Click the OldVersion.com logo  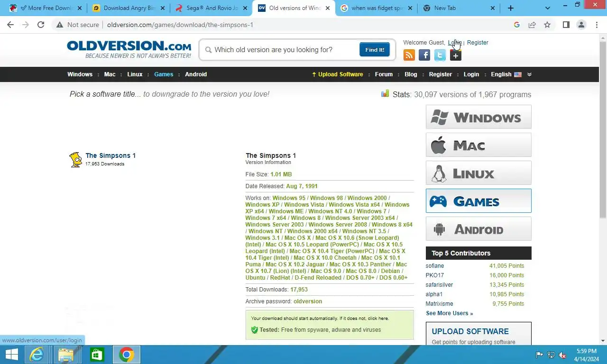[x=129, y=49]
